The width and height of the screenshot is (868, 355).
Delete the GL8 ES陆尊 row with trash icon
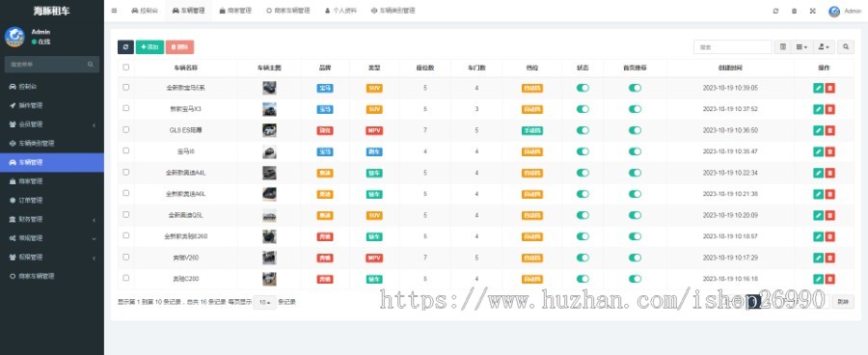pos(829,130)
